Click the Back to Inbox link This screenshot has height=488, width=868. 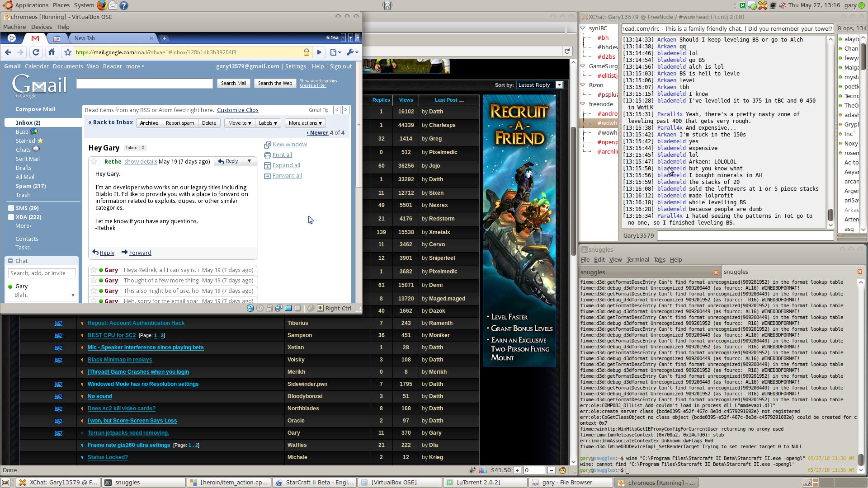pyautogui.click(x=110, y=122)
